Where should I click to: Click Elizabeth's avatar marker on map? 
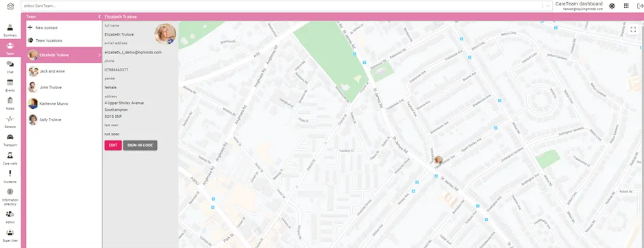[x=438, y=160]
